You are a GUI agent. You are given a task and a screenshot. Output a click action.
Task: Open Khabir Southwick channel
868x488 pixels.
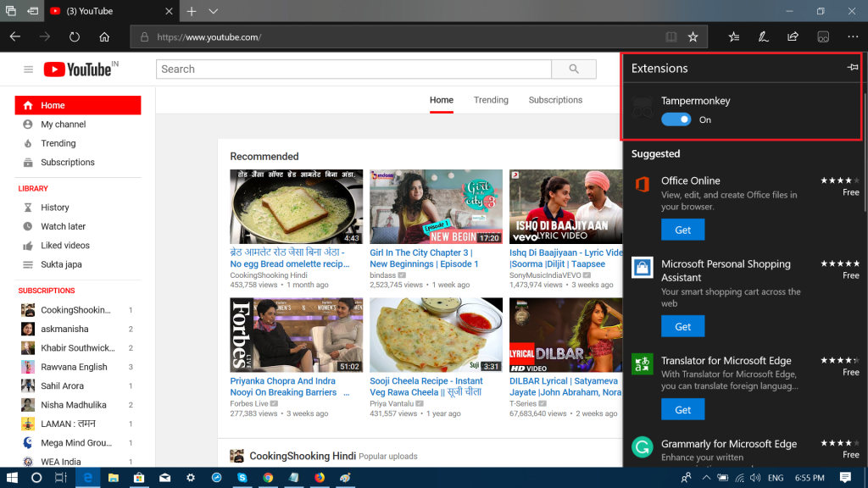coord(78,348)
